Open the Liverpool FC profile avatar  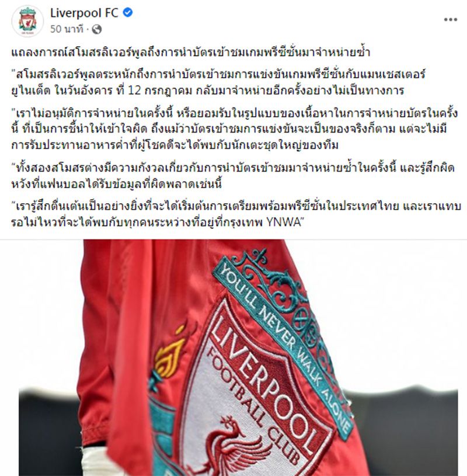click(27, 21)
